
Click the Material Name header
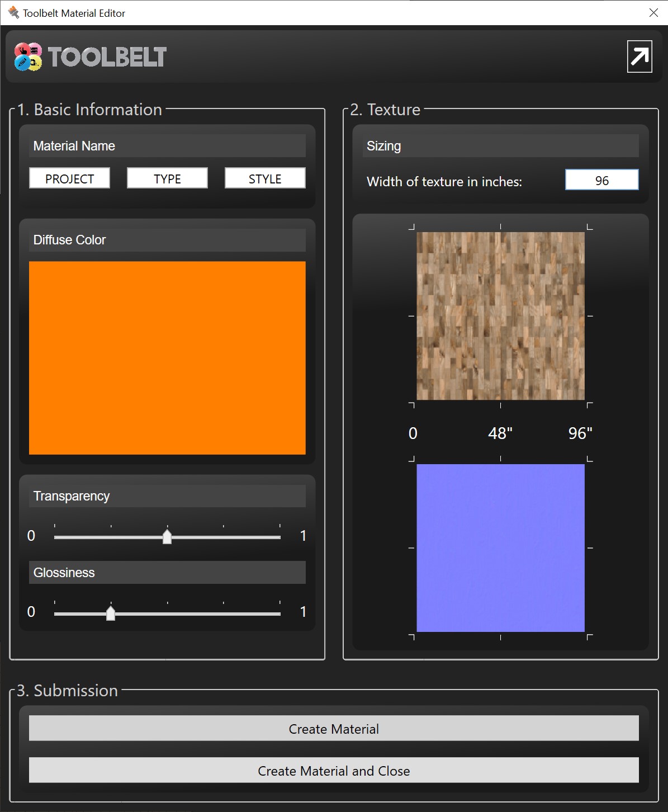167,146
